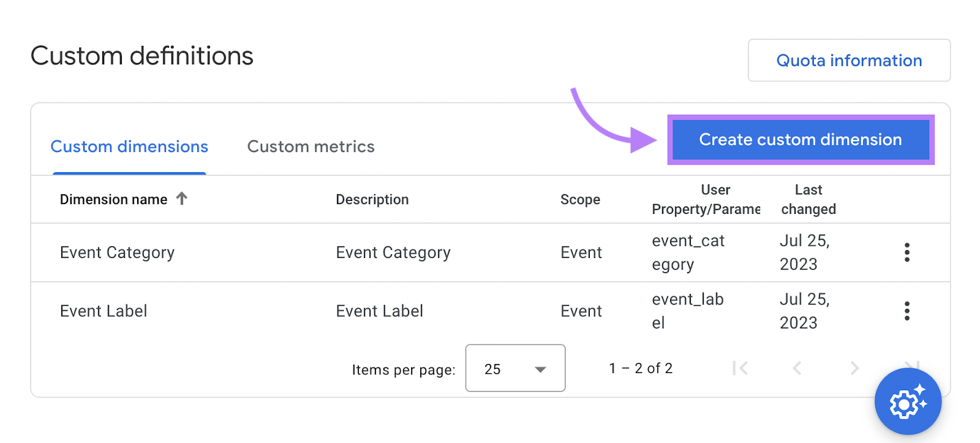
Task: Click the Last changed column header
Action: 808,199
